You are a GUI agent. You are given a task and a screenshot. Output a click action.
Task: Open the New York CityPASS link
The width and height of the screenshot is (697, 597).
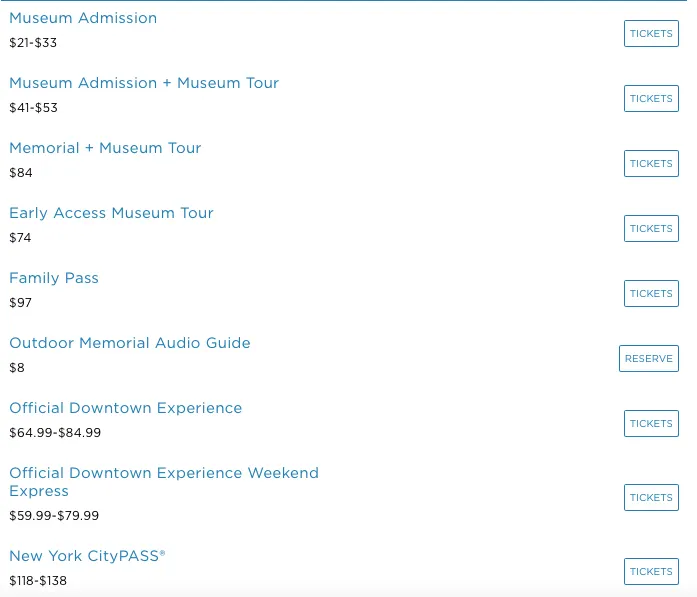pos(87,556)
